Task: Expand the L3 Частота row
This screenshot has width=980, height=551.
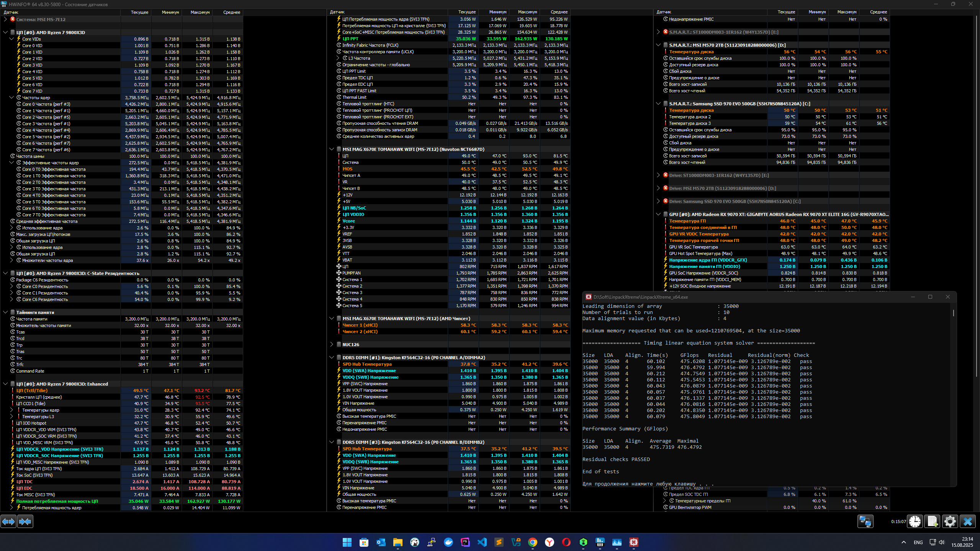Action: click(338, 58)
